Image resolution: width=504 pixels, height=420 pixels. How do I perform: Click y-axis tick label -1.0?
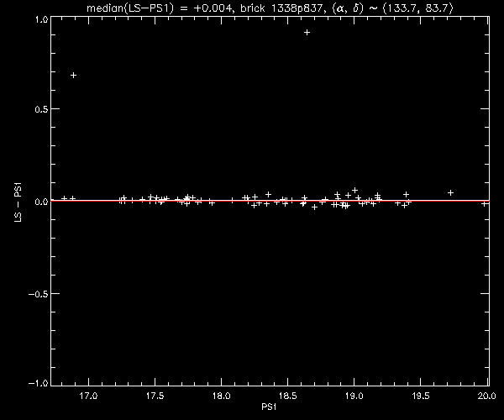[x=39, y=383]
